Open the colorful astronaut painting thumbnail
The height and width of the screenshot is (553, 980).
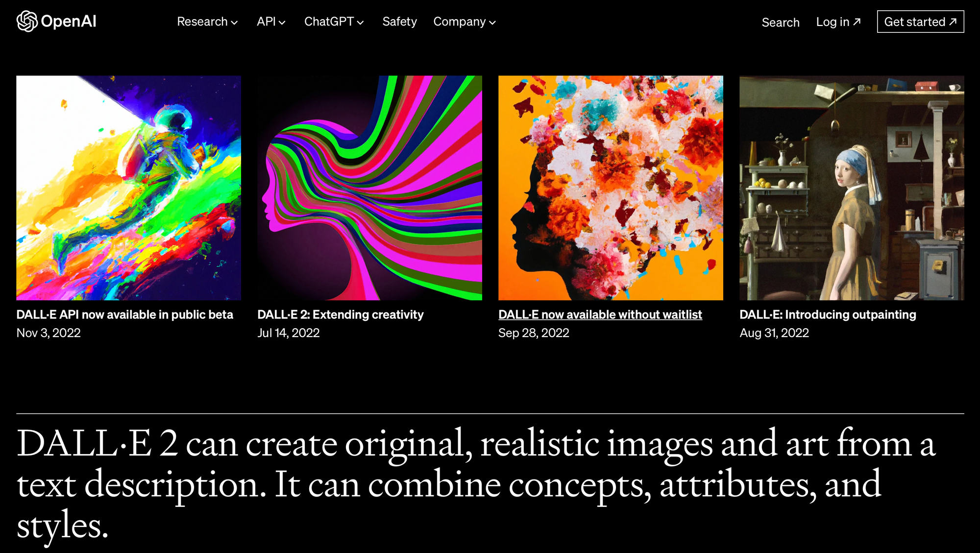coord(128,188)
